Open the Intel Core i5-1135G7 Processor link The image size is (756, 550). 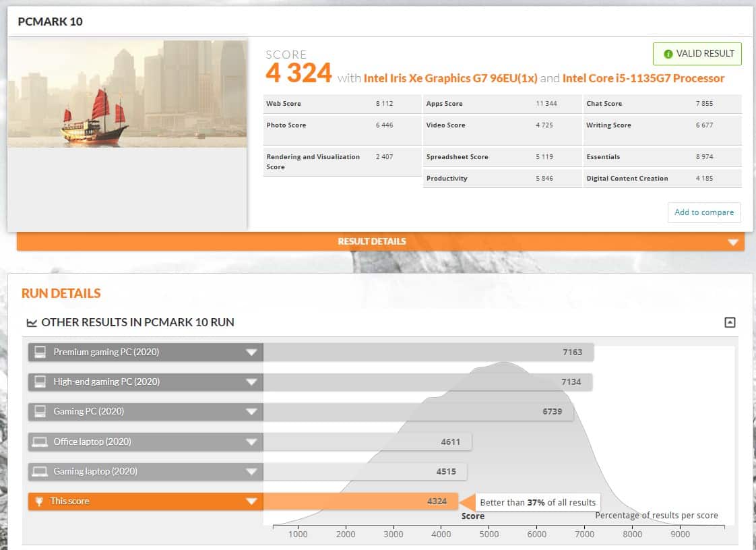(643, 78)
